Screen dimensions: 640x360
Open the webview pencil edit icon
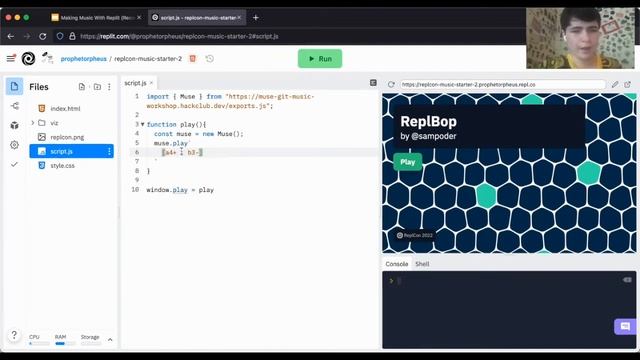615,84
